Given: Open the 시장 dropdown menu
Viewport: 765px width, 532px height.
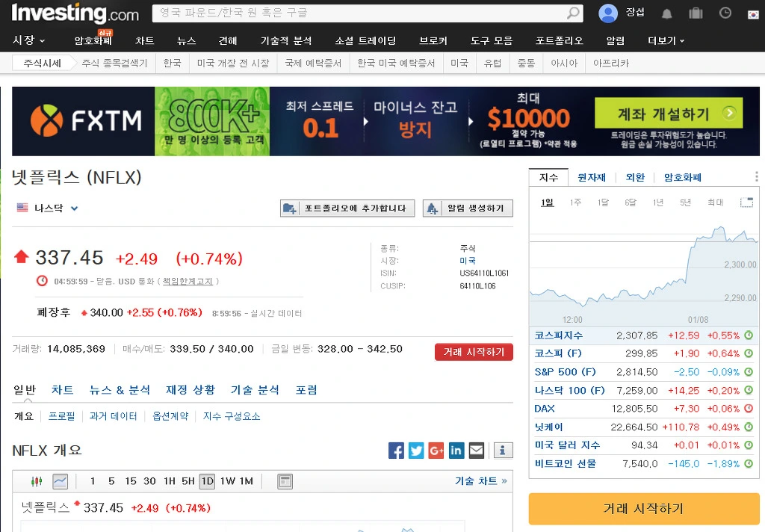Looking at the screenshot, I should point(28,40).
